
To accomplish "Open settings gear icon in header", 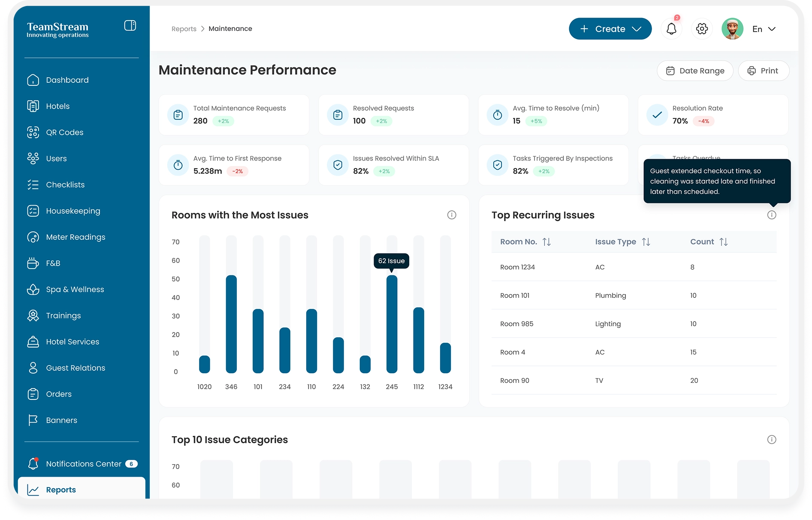I will [x=702, y=29].
